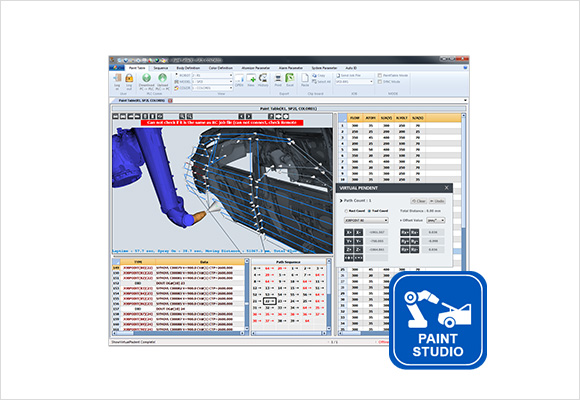Click the Clear button in Virtual Pendent
580x400 pixels.
pos(419,201)
